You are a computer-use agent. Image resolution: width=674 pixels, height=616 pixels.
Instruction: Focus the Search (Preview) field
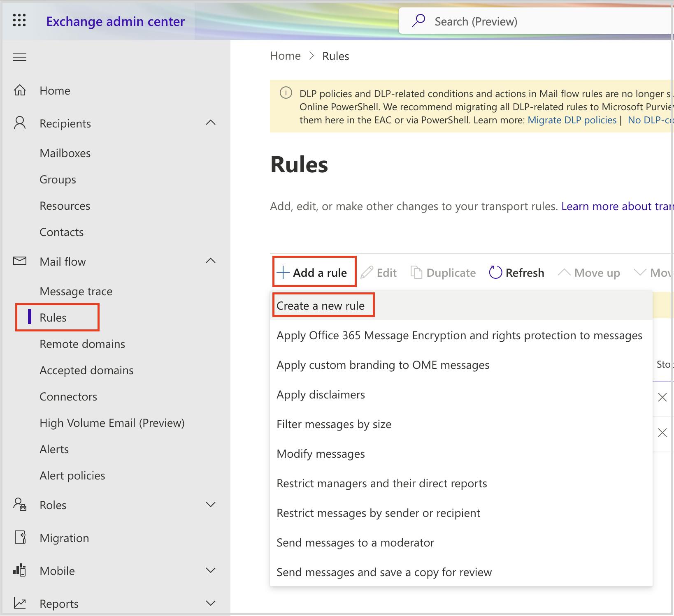(536, 21)
